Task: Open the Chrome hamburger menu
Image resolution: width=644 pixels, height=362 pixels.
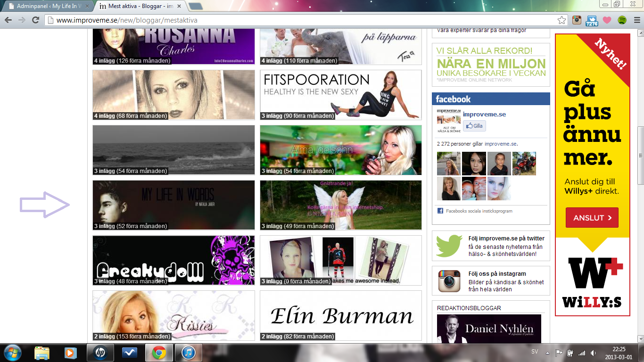Action: (636, 20)
